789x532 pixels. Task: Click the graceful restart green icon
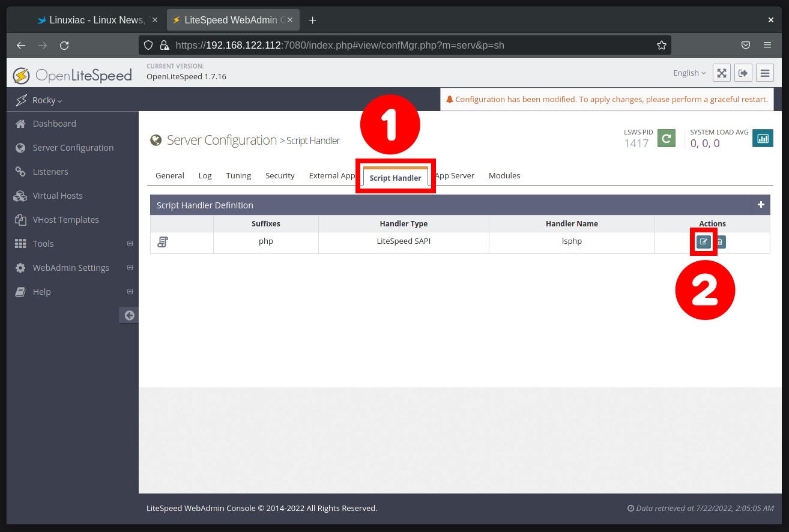point(667,138)
